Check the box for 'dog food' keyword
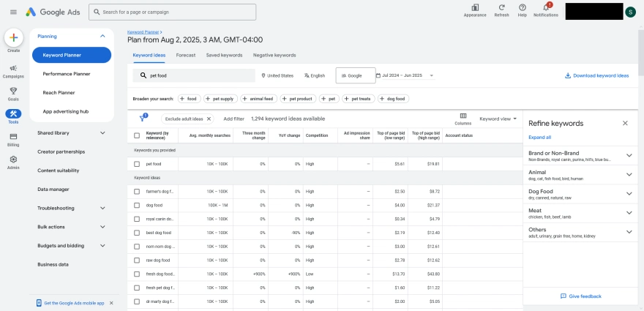644x311 pixels. 137,205
